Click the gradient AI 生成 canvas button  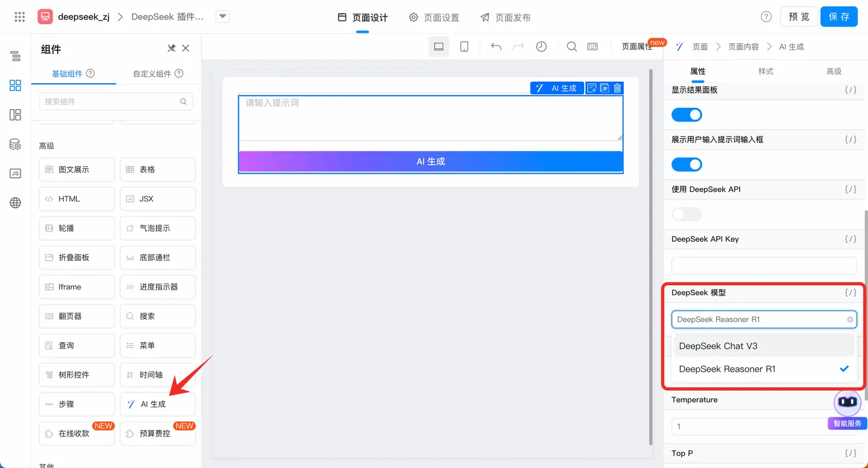pyautogui.click(x=431, y=161)
